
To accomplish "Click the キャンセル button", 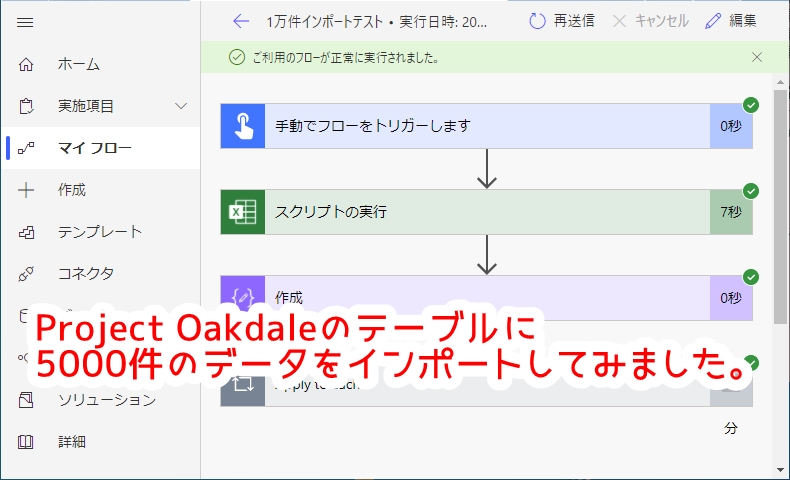I will coord(650,21).
